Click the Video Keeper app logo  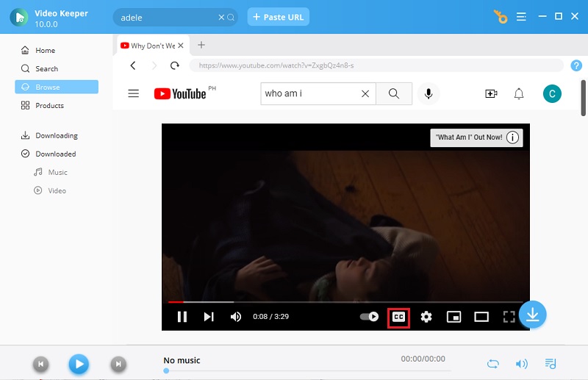(19, 17)
